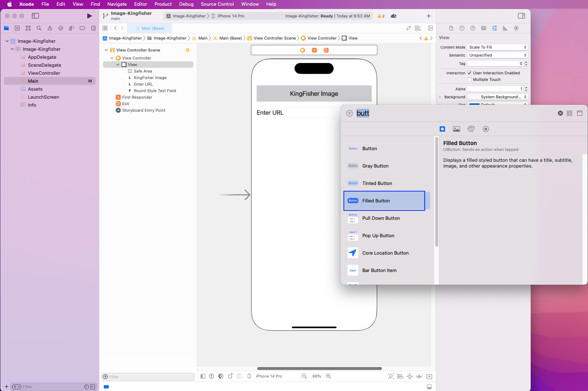Collapse the Image-Kingfisher project root

click(x=7, y=41)
